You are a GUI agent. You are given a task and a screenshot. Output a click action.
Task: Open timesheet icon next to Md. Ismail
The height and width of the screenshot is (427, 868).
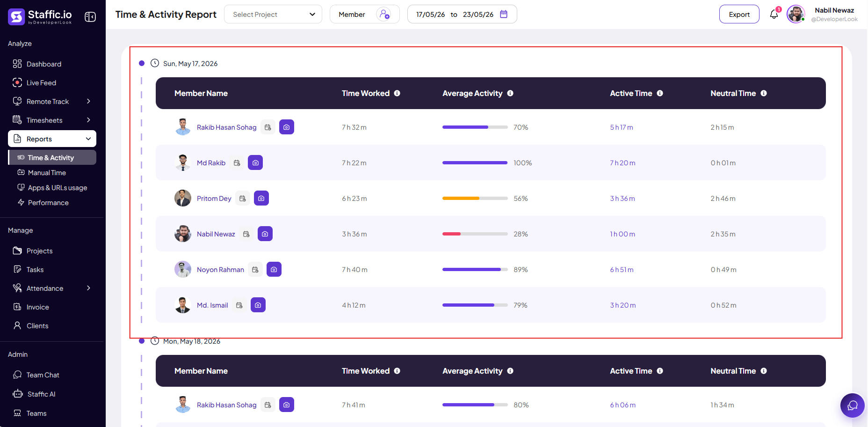pyautogui.click(x=239, y=305)
